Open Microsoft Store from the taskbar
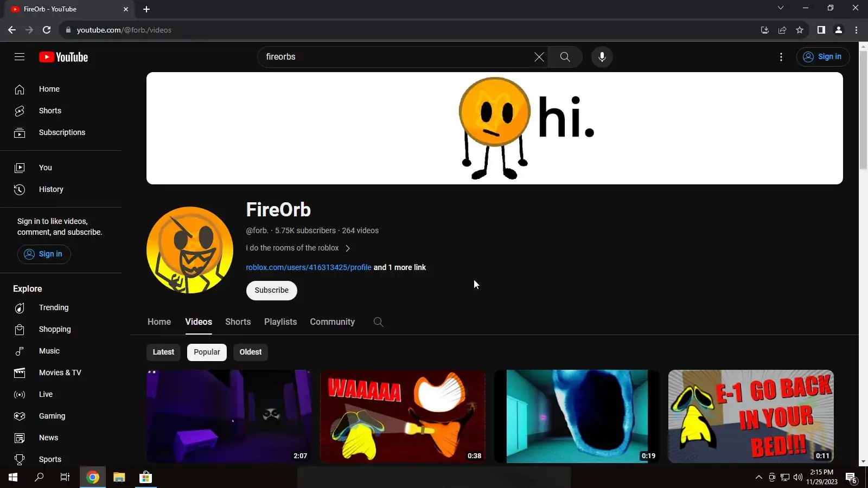Screen dimensions: 868x488 pos(145,477)
